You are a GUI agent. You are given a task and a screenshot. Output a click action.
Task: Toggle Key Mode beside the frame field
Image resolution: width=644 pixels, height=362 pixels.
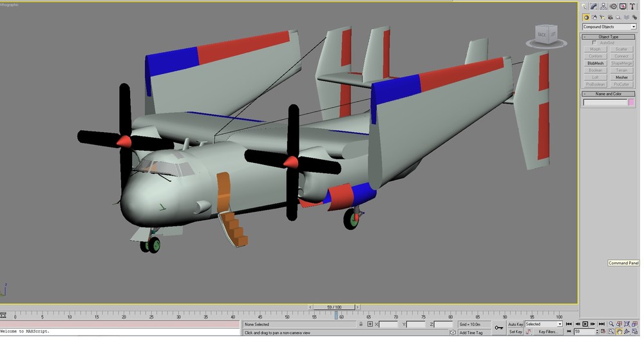pos(569,331)
